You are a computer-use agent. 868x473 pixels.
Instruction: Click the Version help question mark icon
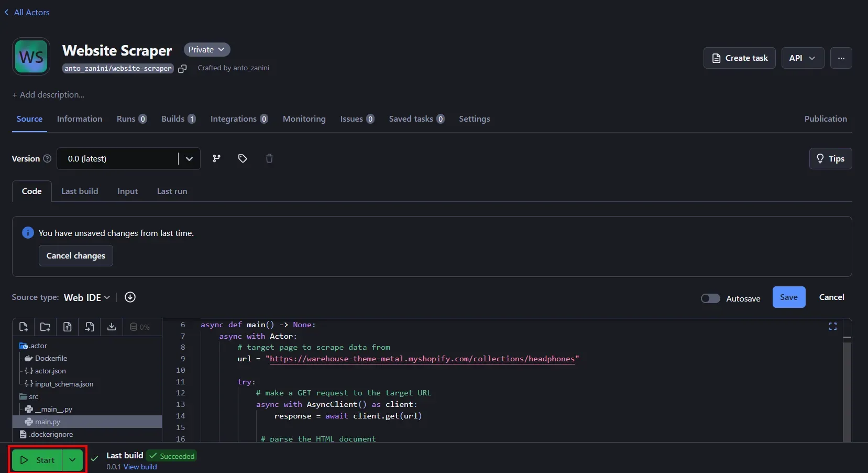point(47,158)
